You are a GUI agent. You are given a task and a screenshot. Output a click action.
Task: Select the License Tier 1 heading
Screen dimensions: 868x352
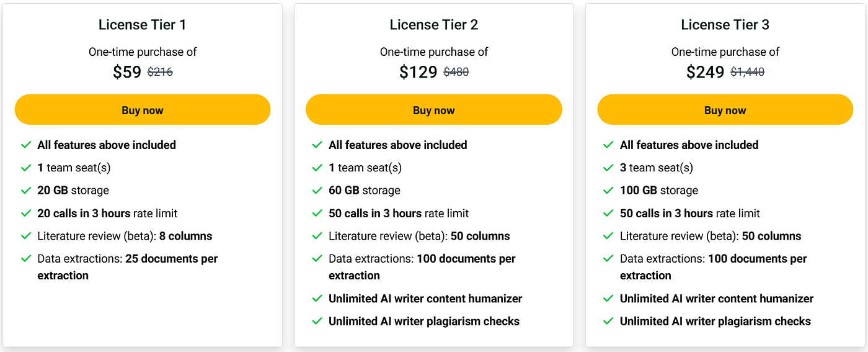143,25
